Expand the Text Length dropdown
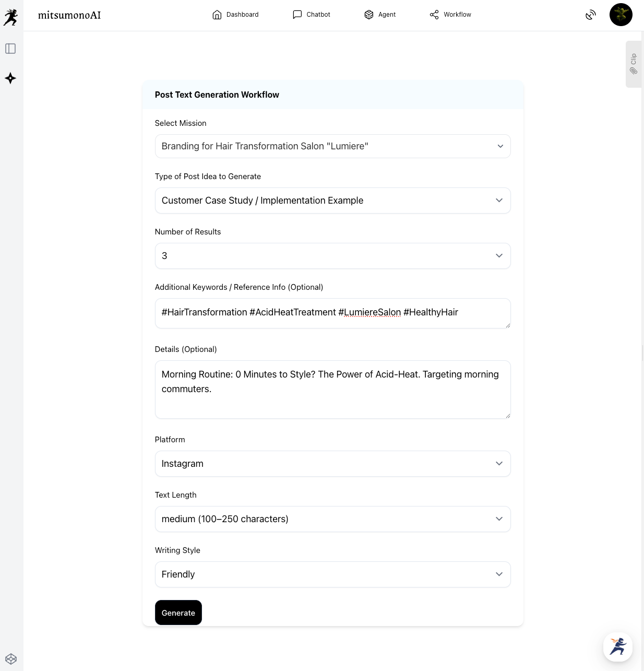 pyautogui.click(x=332, y=519)
